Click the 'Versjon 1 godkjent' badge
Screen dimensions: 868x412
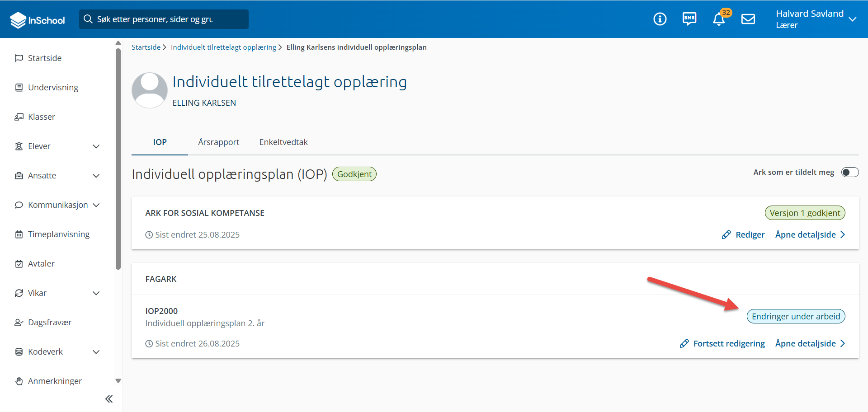click(805, 213)
